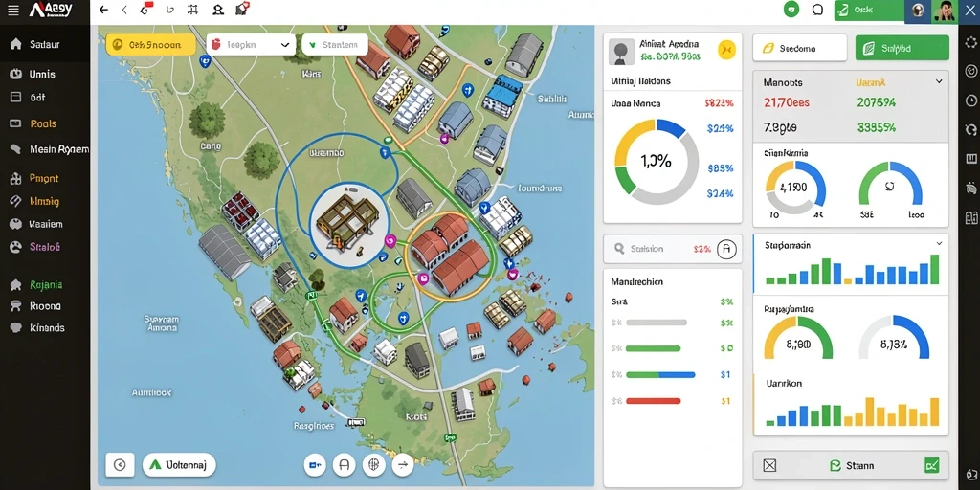
Task: Select Pools in the left sidebar
Action: 44,123
